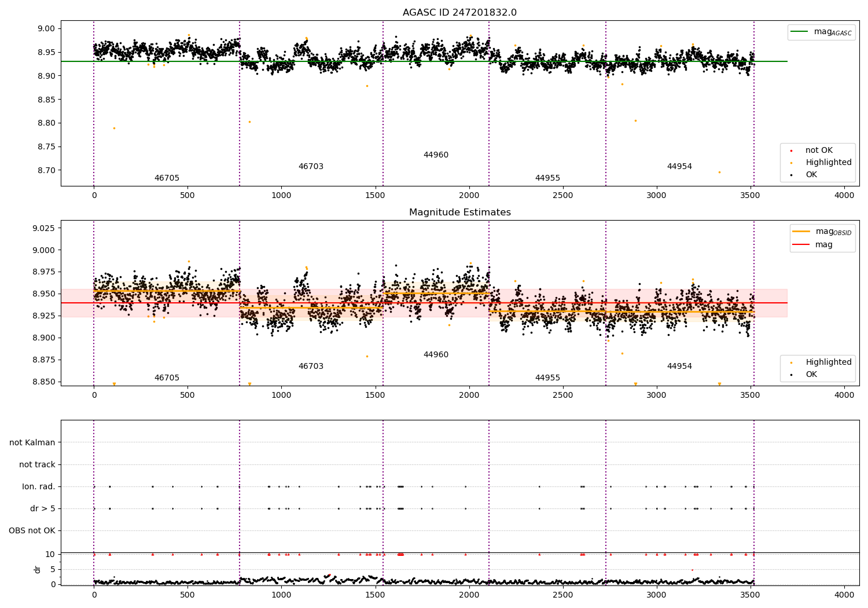868x608 pixels.
Task: Click 'OK' legend entry in top plot
Action: tap(804, 175)
